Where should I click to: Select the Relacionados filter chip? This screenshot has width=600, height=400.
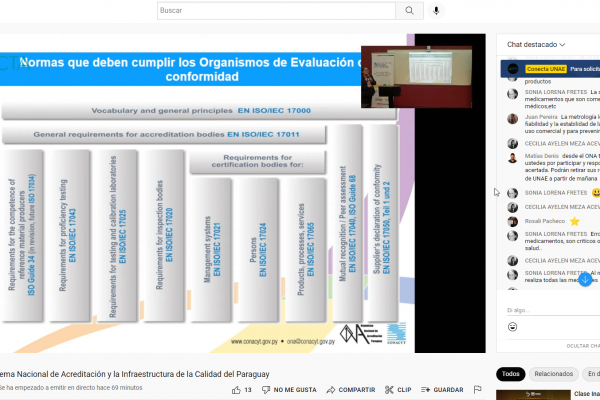pos(553,374)
